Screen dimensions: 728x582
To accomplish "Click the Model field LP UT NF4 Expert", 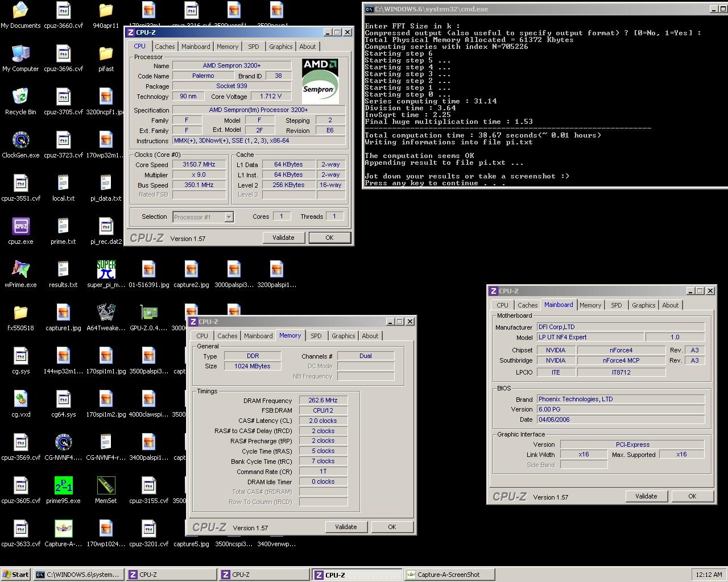I will 590,337.
